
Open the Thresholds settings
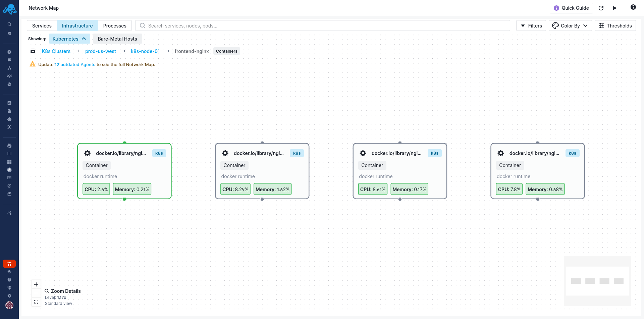click(615, 26)
